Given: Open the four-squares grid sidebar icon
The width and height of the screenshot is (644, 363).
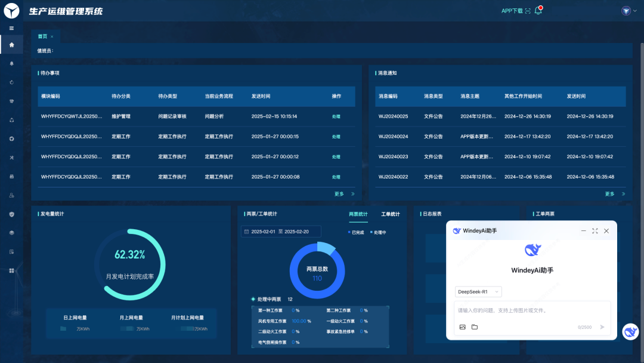Looking at the screenshot, I should [x=11, y=270].
